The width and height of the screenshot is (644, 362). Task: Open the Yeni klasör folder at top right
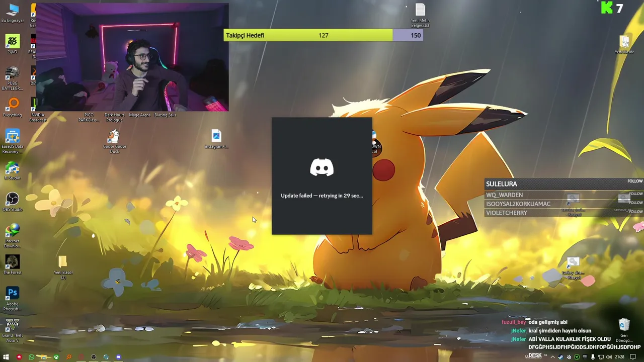point(624,45)
